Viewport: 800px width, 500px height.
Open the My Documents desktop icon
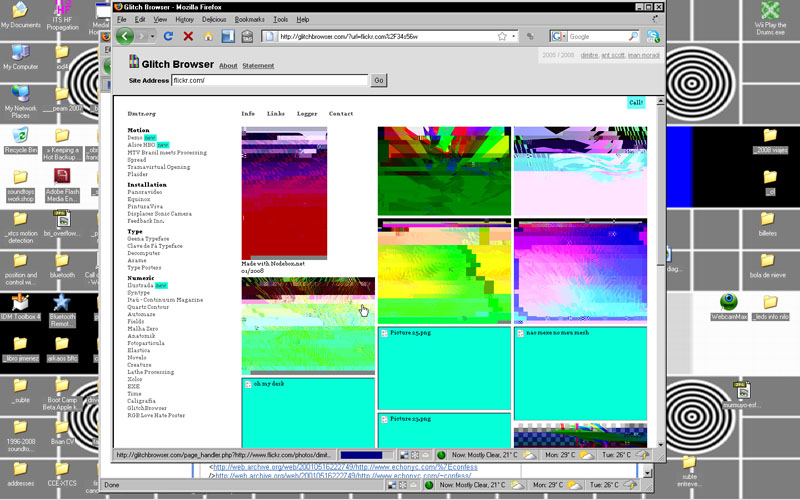pos(20,14)
